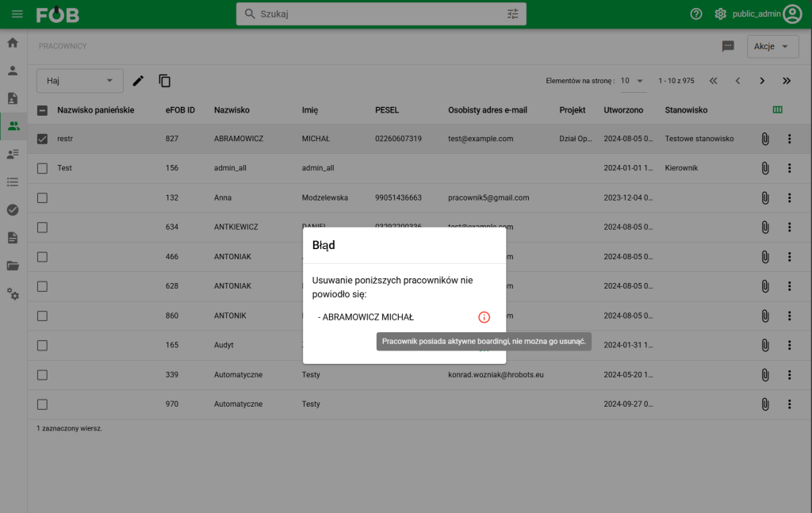Viewport: 812px width, 513px height.
Task: Check the Anna row checkbox
Action: point(43,197)
